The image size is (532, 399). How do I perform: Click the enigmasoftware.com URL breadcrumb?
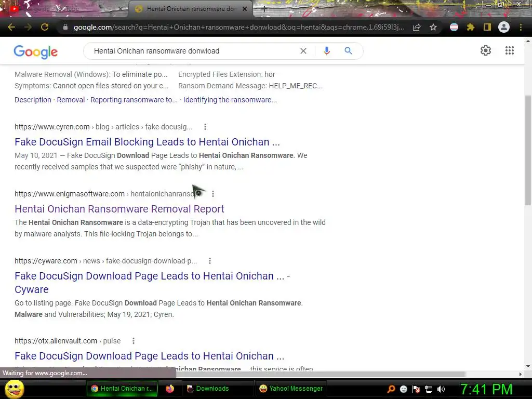[106, 194]
